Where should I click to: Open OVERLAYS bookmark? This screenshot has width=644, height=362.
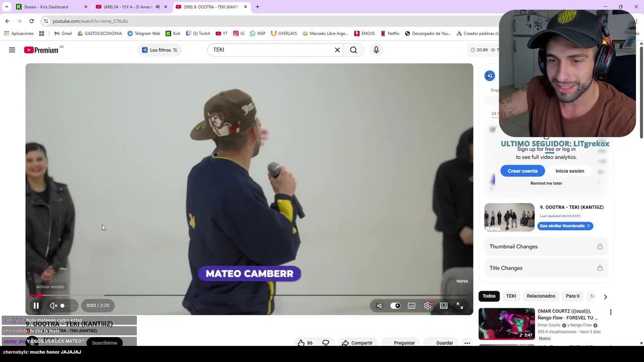tap(284, 34)
